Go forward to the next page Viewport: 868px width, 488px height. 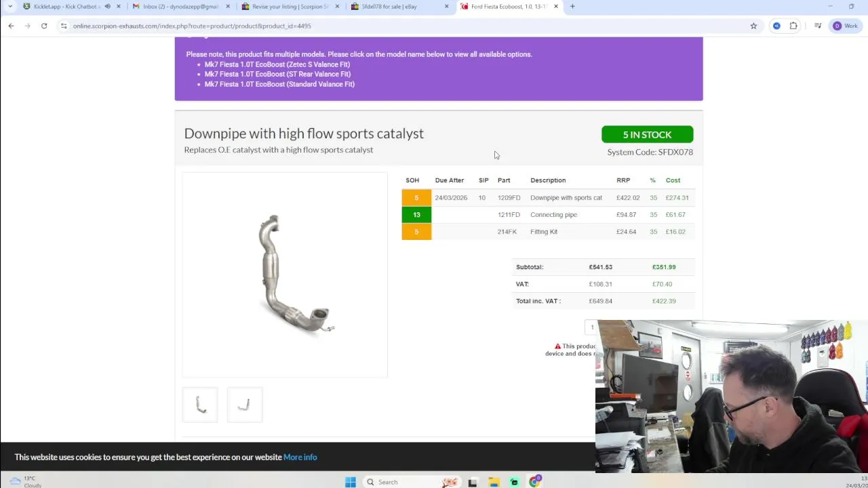click(x=27, y=26)
